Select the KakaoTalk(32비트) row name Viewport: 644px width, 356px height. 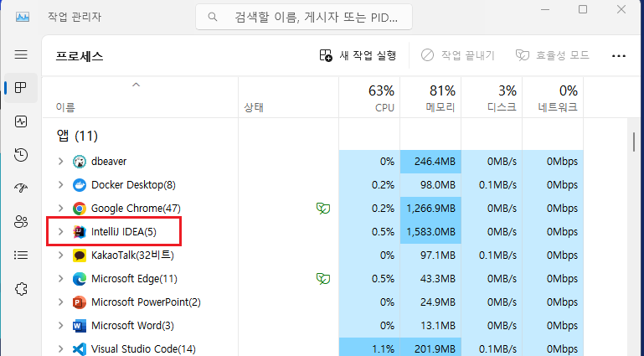132,255
